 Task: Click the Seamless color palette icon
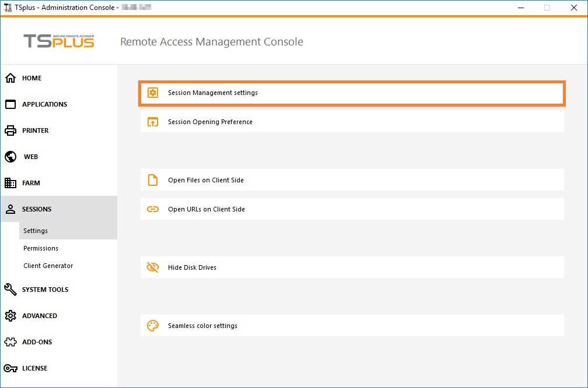point(153,326)
